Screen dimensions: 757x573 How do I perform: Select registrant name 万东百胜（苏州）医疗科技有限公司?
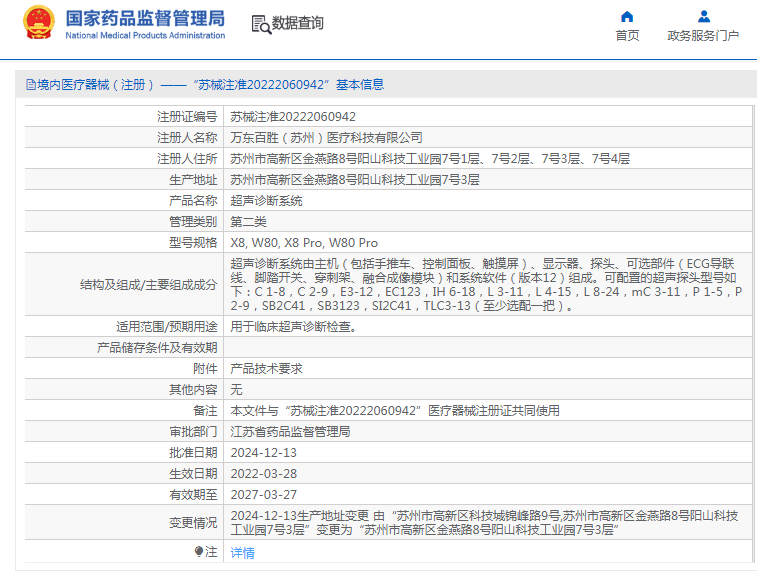click(326, 138)
